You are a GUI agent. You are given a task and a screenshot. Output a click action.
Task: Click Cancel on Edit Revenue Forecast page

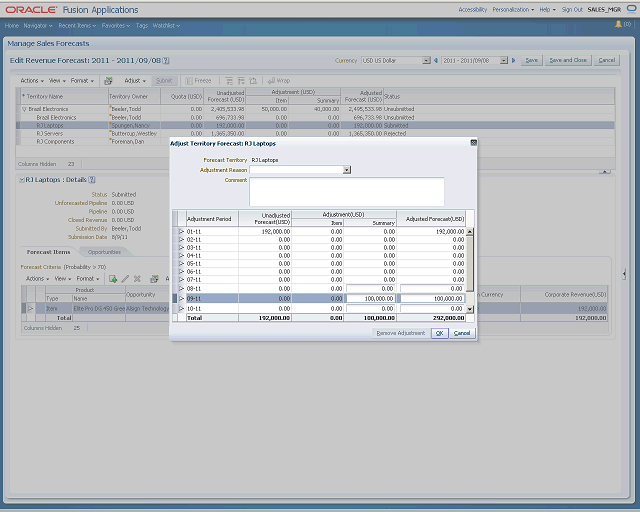(x=607, y=60)
